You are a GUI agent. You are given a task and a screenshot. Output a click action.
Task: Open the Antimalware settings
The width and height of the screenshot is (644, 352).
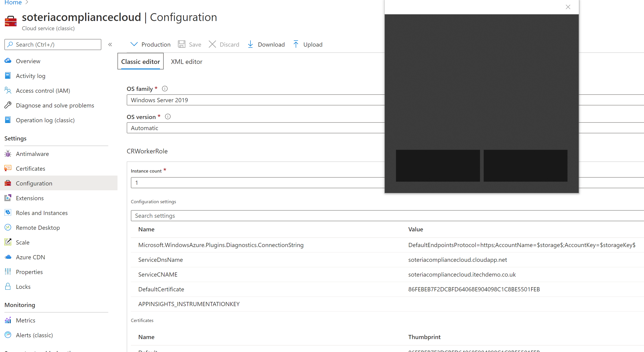tap(32, 154)
